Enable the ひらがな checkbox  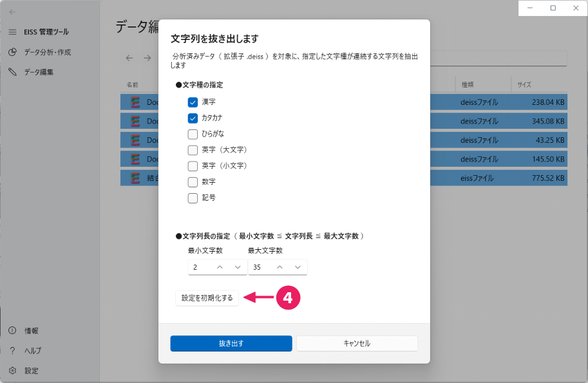pyautogui.click(x=193, y=134)
